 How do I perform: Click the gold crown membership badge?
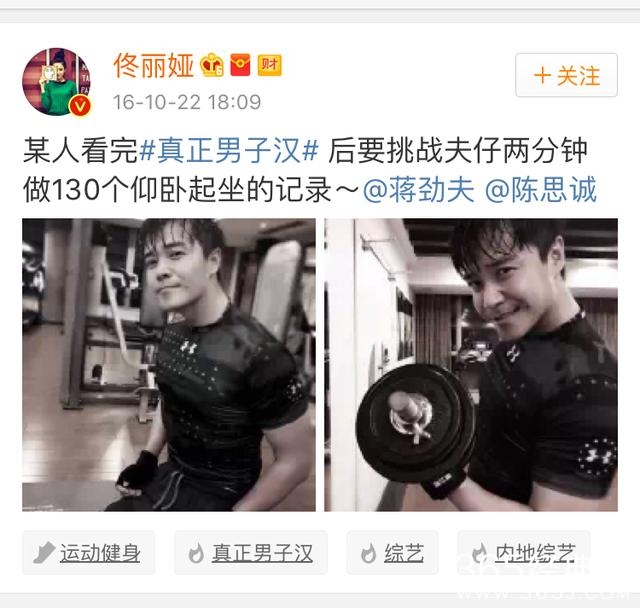tap(212, 65)
